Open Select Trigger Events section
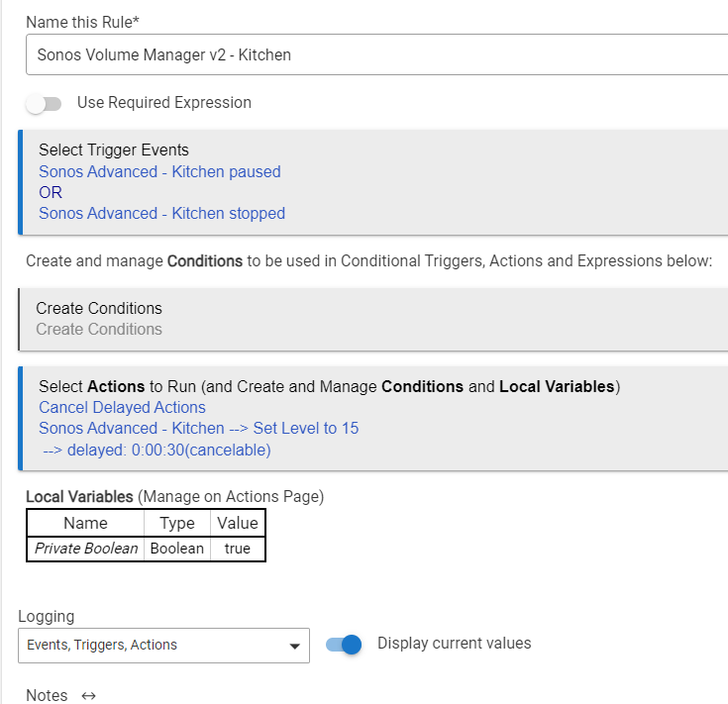The height and width of the screenshot is (704, 728). pyautogui.click(x=114, y=151)
